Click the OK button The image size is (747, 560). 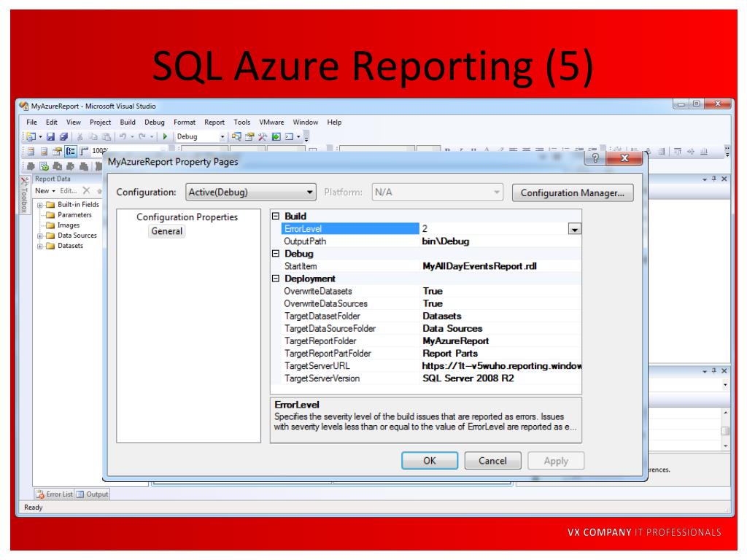[430, 461]
